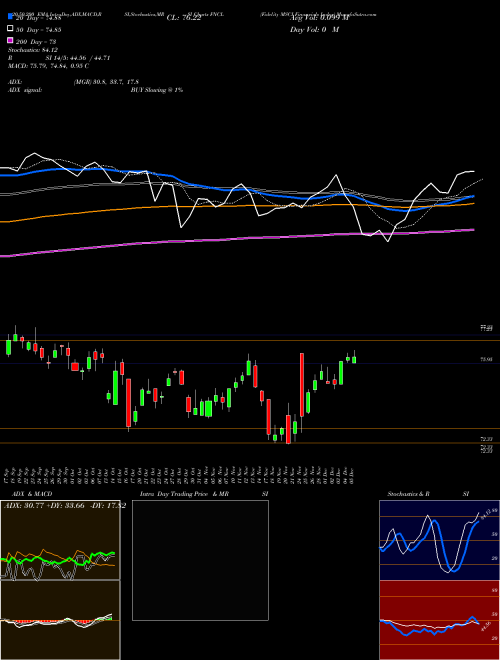Click the 'Day Vol: 0 M' label

click(x=314, y=30)
